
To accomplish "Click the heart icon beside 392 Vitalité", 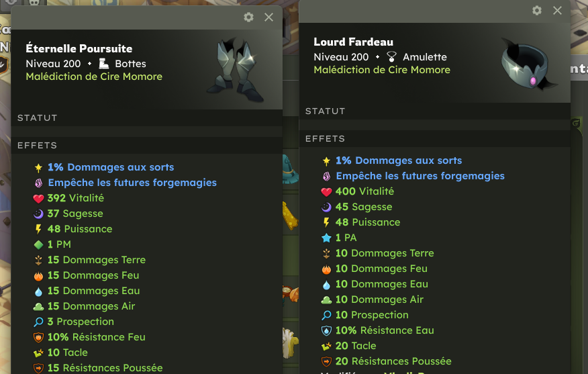I will [38, 199].
